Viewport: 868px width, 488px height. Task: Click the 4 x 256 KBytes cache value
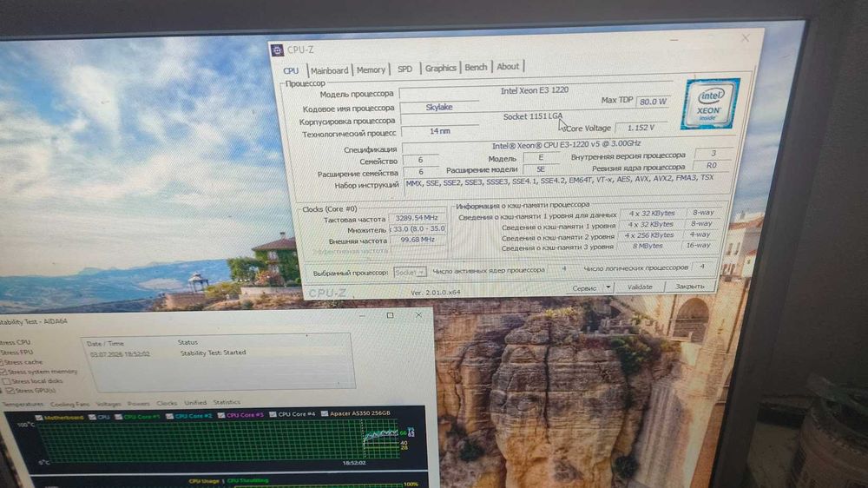click(648, 234)
